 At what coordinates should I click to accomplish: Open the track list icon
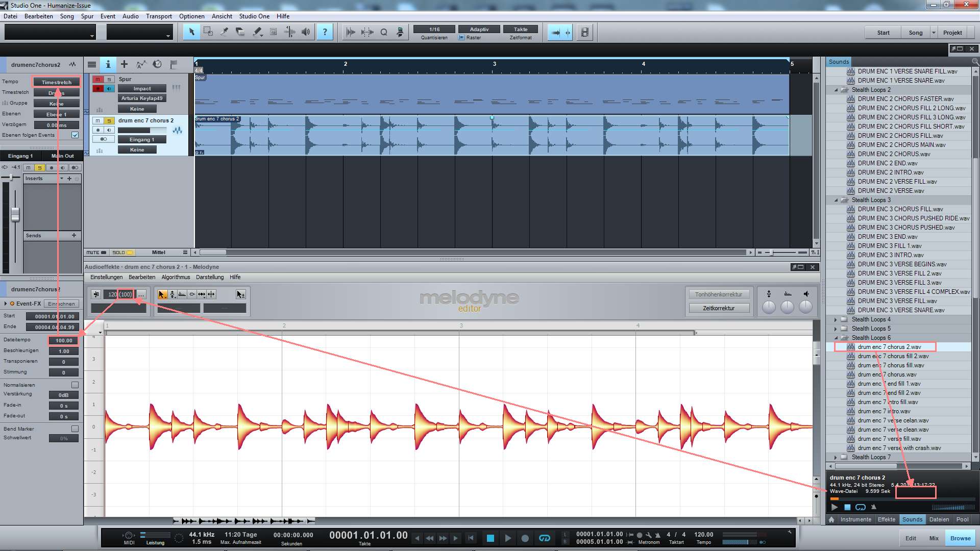[92, 64]
